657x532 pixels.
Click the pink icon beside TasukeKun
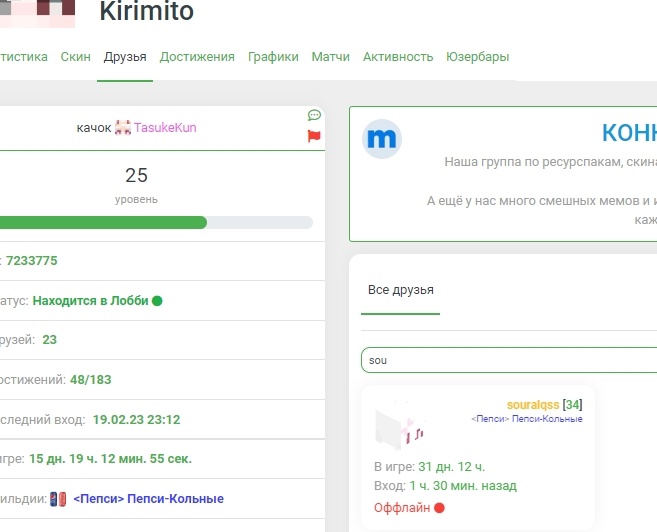(123, 128)
